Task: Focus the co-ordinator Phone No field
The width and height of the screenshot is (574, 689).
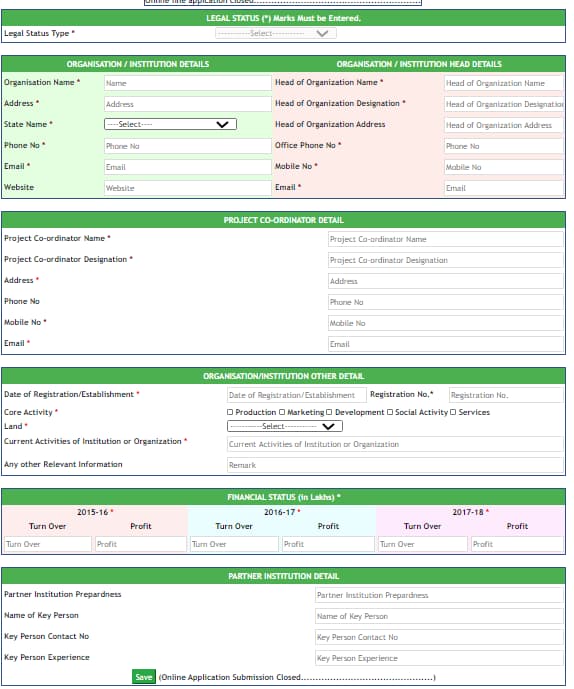Action: (446, 302)
